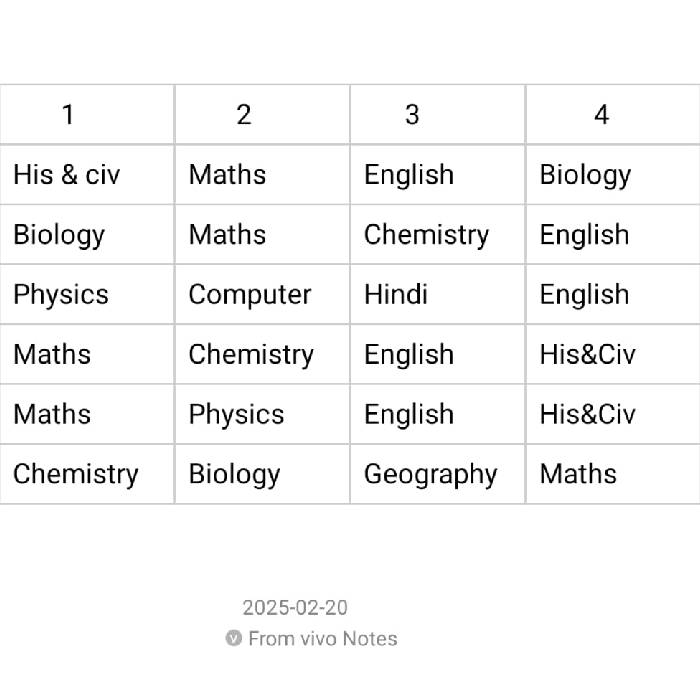The height and width of the screenshot is (700, 700).
Task: Click the Biology cell in the last row
Action: pos(262,474)
